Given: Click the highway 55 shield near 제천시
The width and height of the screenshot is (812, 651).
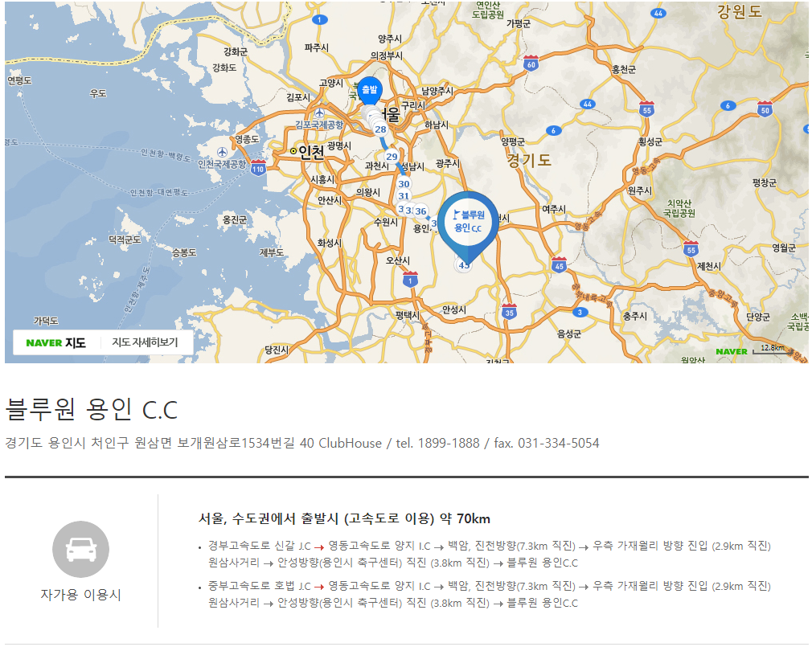Looking at the screenshot, I should click(691, 249).
